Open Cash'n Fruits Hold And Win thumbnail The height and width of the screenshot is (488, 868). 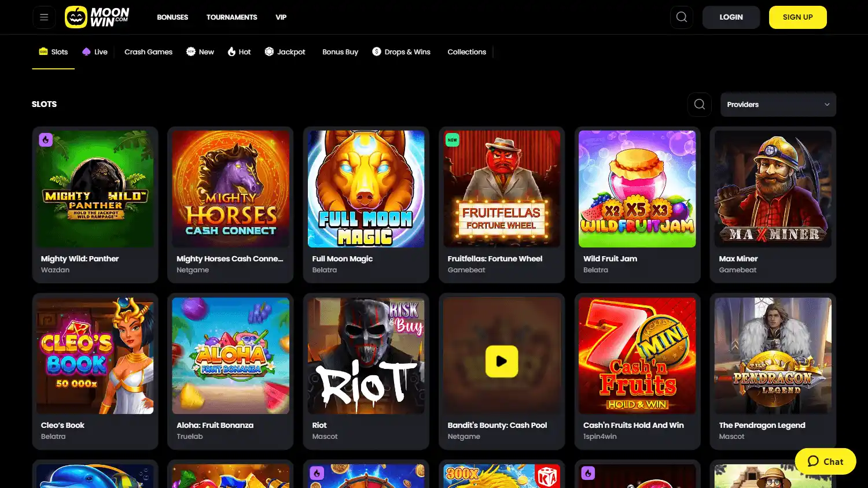[x=637, y=356]
